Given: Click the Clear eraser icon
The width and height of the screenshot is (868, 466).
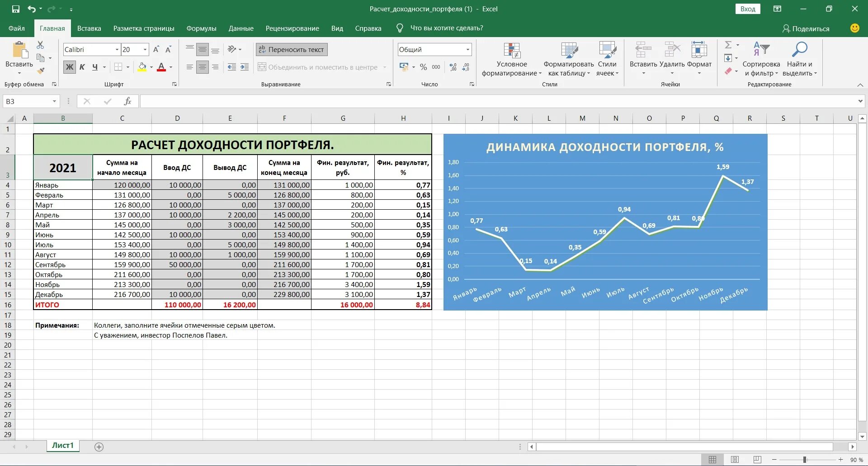Looking at the screenshot, I should [728, 71].
